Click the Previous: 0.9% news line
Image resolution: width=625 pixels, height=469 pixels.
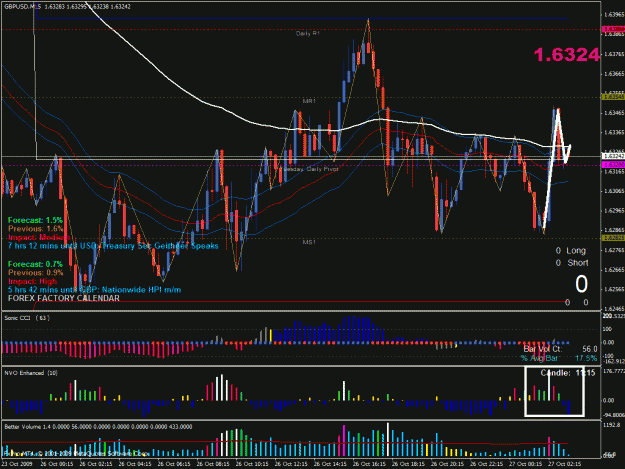[35, 273]
